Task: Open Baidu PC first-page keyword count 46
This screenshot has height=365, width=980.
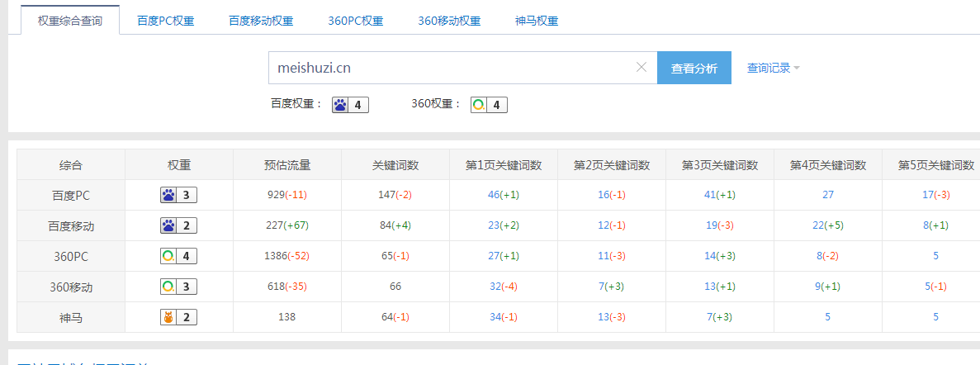Action: pos(495,195)
